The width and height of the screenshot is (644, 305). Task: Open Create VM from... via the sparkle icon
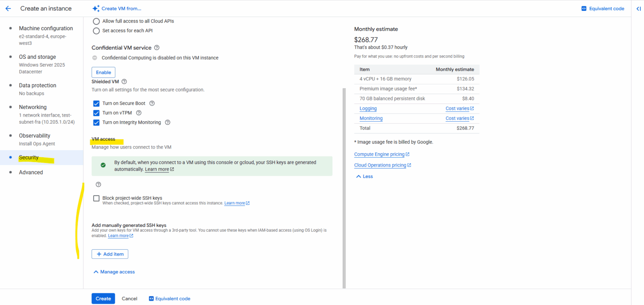point(96,8)
